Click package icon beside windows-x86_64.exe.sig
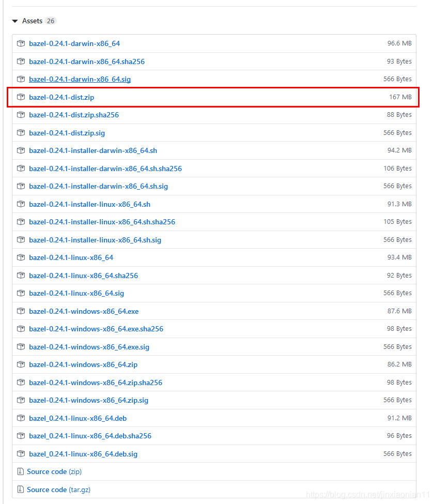 click(21, 346)
